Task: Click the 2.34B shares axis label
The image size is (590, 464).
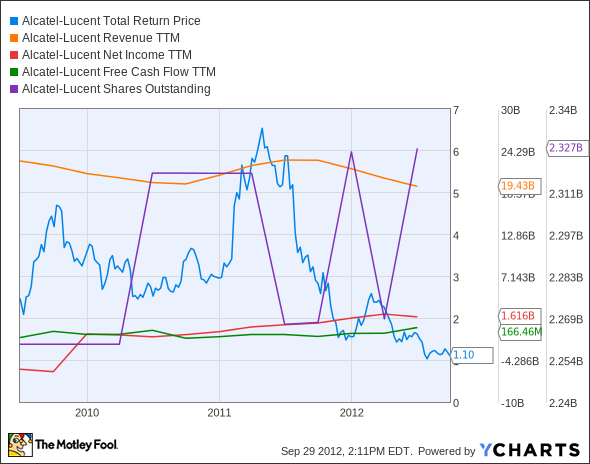Action: pos(563,110)
